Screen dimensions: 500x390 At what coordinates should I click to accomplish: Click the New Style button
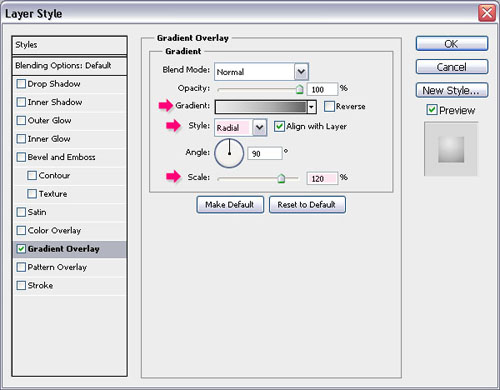(x=452, y=90)
